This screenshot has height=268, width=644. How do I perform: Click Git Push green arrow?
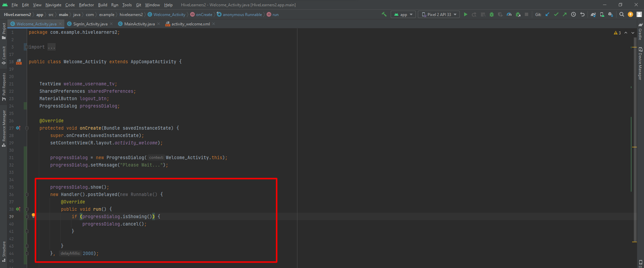point(565,15)
